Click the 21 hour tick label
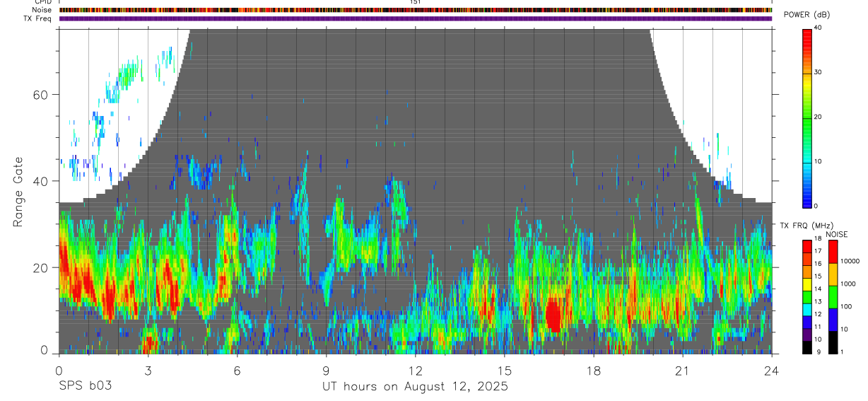 click(x=683, y=371)
